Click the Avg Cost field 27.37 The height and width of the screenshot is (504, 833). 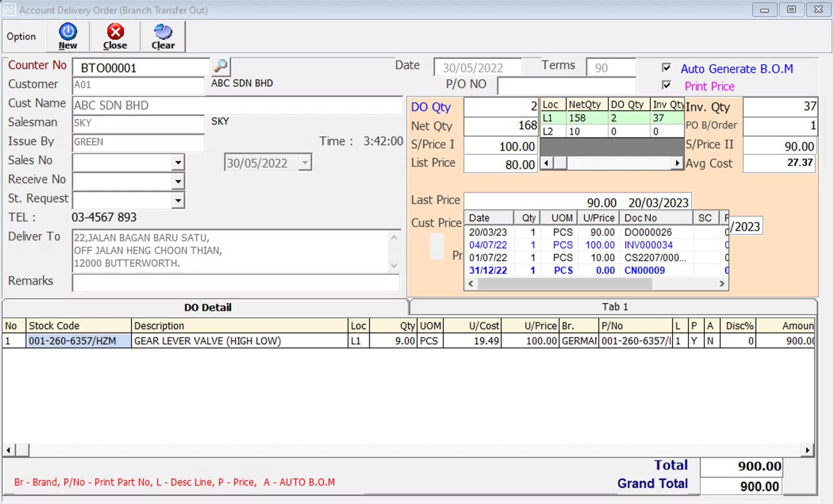tap(780, 163)
